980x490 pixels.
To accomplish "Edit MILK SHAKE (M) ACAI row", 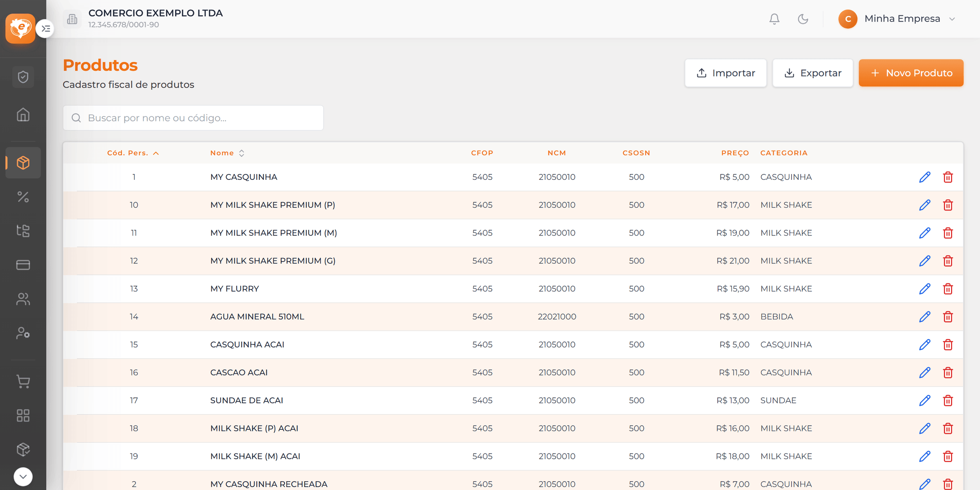I will tap(925, 456).
